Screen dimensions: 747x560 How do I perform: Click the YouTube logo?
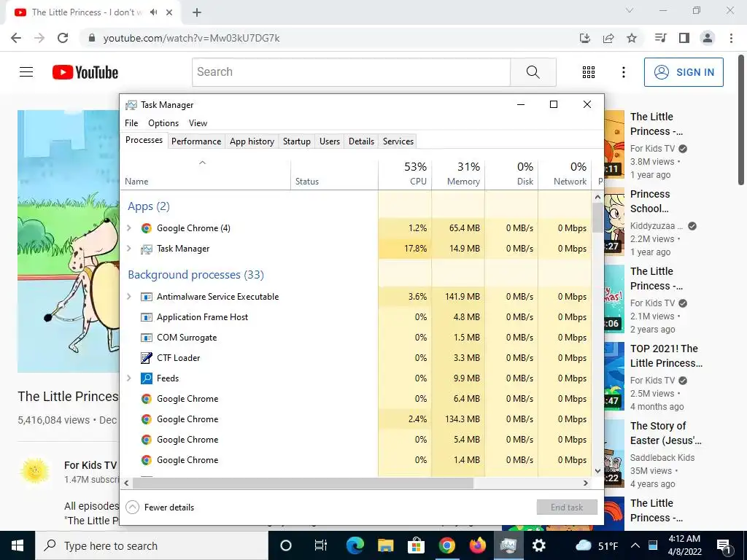(x=85, y=72)
